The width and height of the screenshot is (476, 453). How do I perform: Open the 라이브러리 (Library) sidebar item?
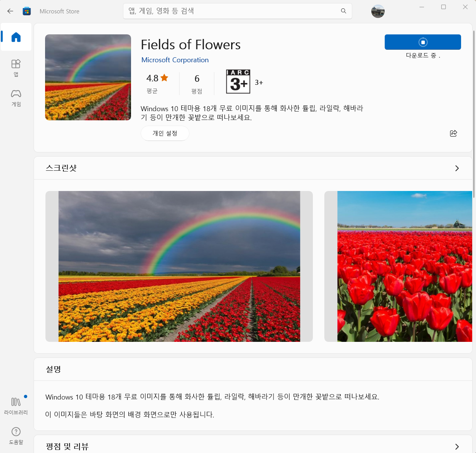[16, 406]
